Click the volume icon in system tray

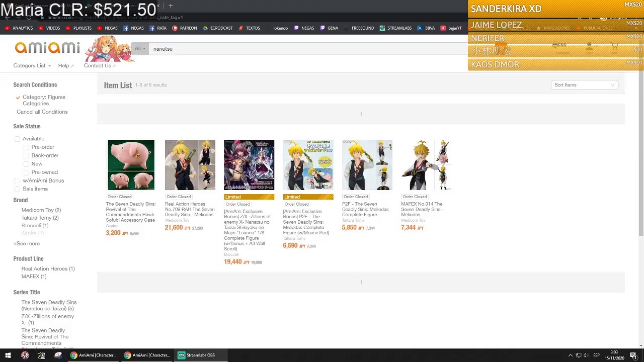click(x=586, y=355)
